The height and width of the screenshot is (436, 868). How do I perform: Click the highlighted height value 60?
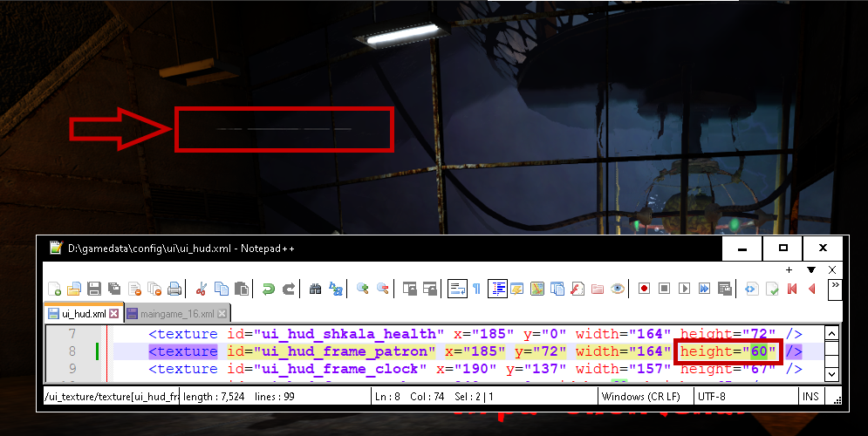(759, 351)
